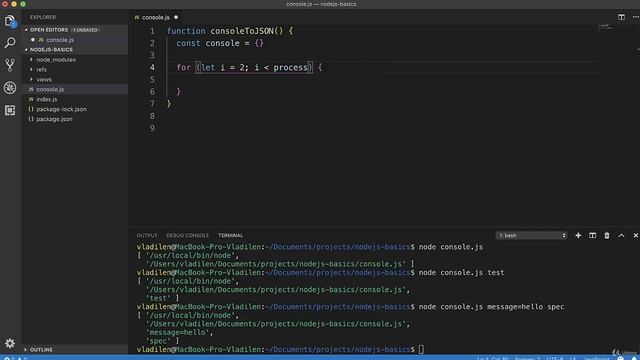
Task: Select the console.js editor tab
Action: [156, 18]
